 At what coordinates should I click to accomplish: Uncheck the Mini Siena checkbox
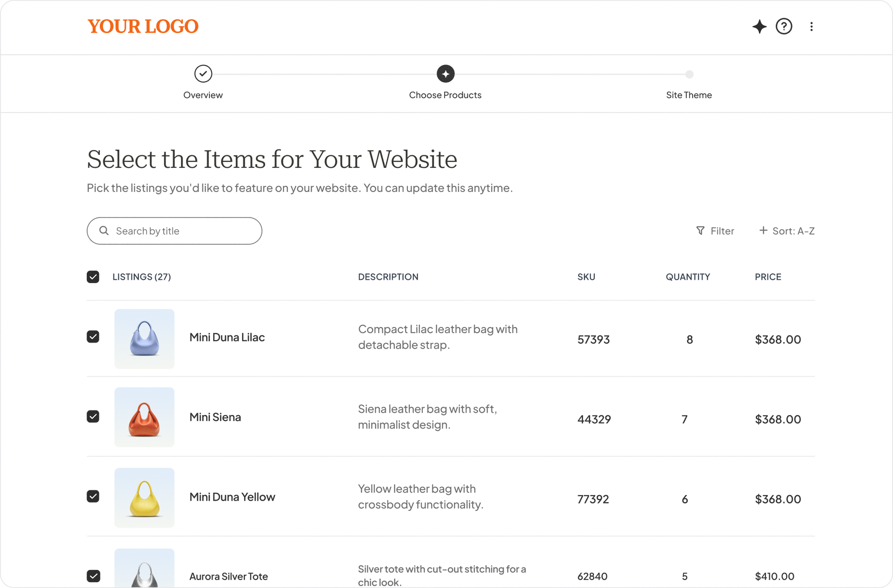click(x=93, y=416)
